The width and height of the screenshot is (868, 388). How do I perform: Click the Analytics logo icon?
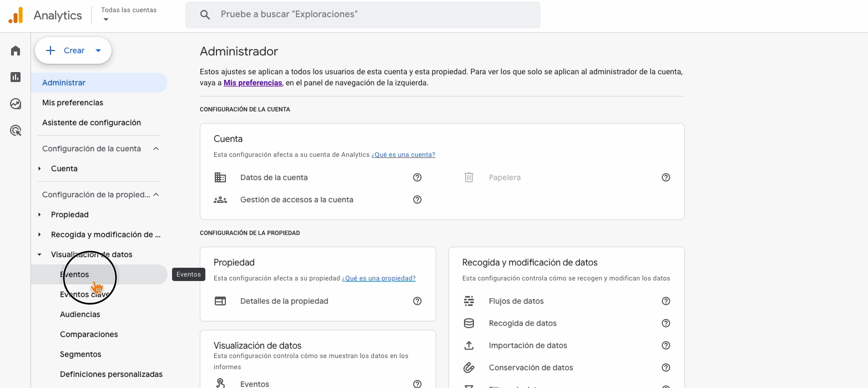16,15
